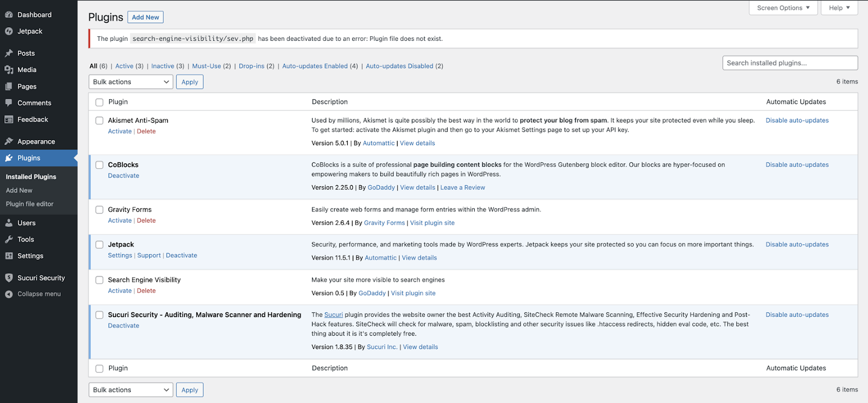Open Jetpack Settings link
Viewport: 868px width, 403px height.
coord(120,255)
